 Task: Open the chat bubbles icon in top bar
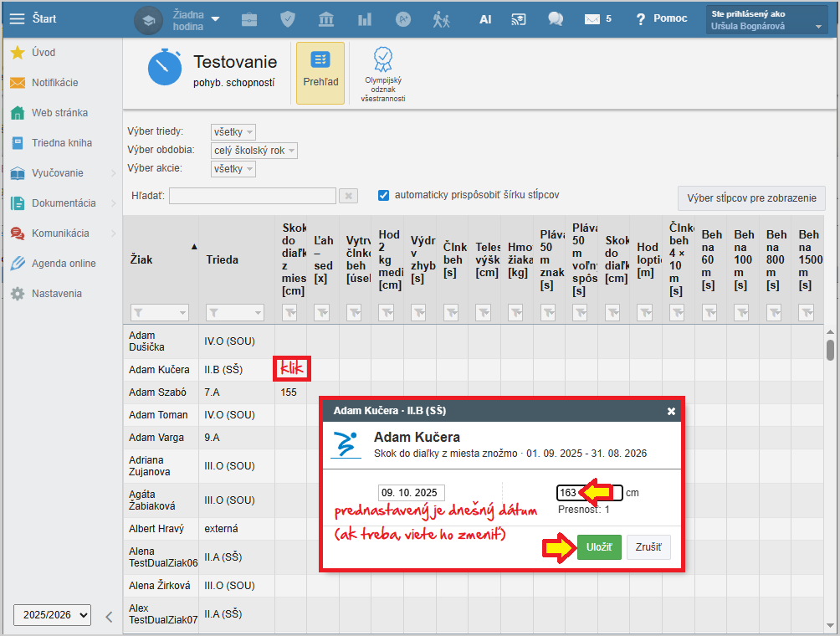tap(555, 18)
